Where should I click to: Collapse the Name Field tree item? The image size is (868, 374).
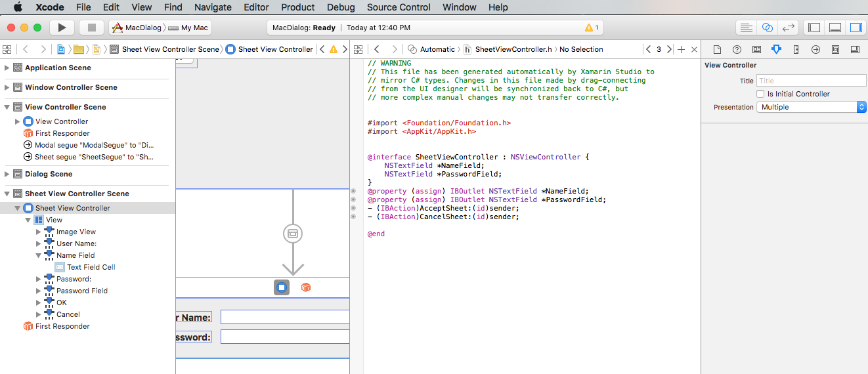pos(39,255)
